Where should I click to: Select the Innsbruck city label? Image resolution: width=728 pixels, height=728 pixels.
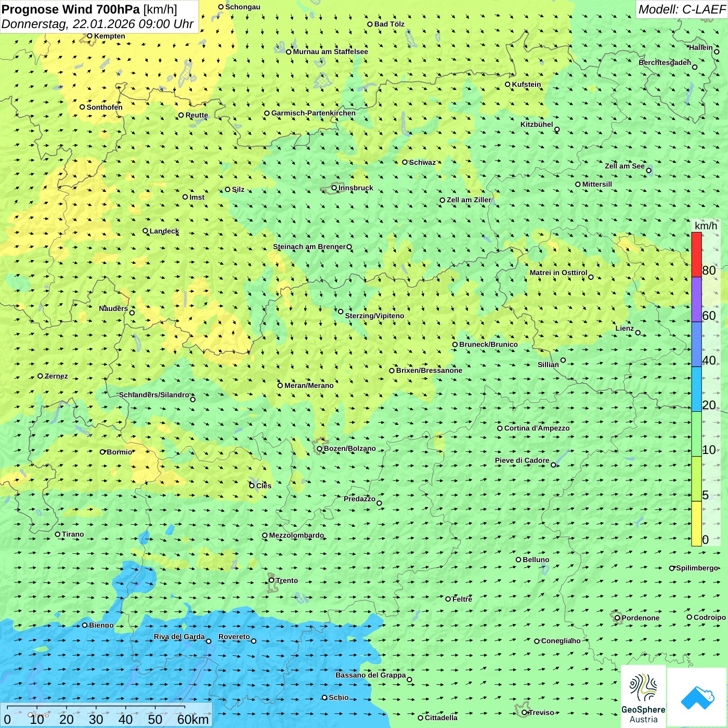pyautogui.click(x=356, y=188)
